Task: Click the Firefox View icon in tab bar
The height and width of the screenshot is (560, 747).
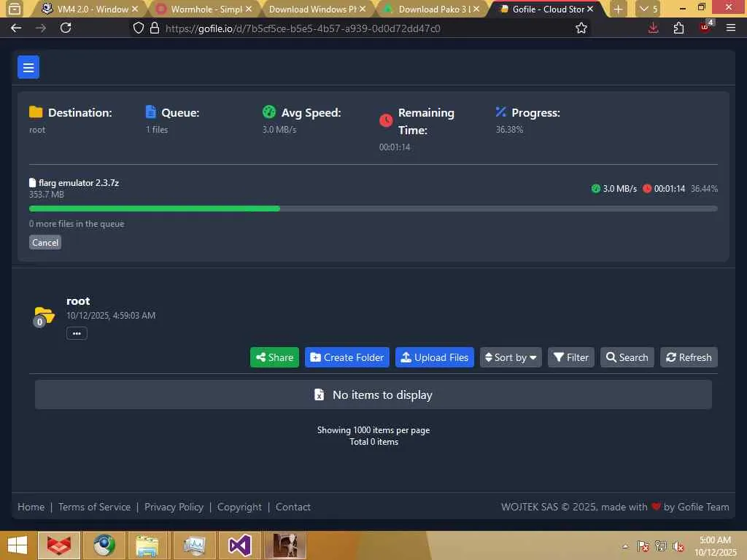Action: pos(15,9)
